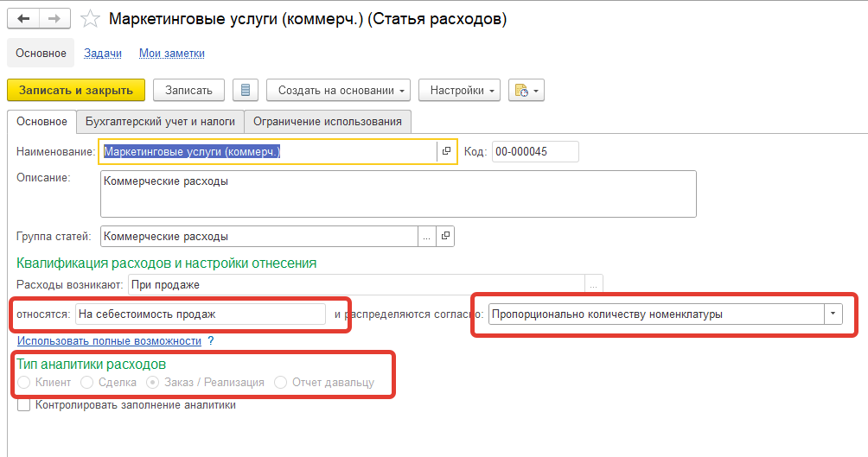Choose Группа статей with ellipsis button
This screenshot has width=868, height=457.
427,236
